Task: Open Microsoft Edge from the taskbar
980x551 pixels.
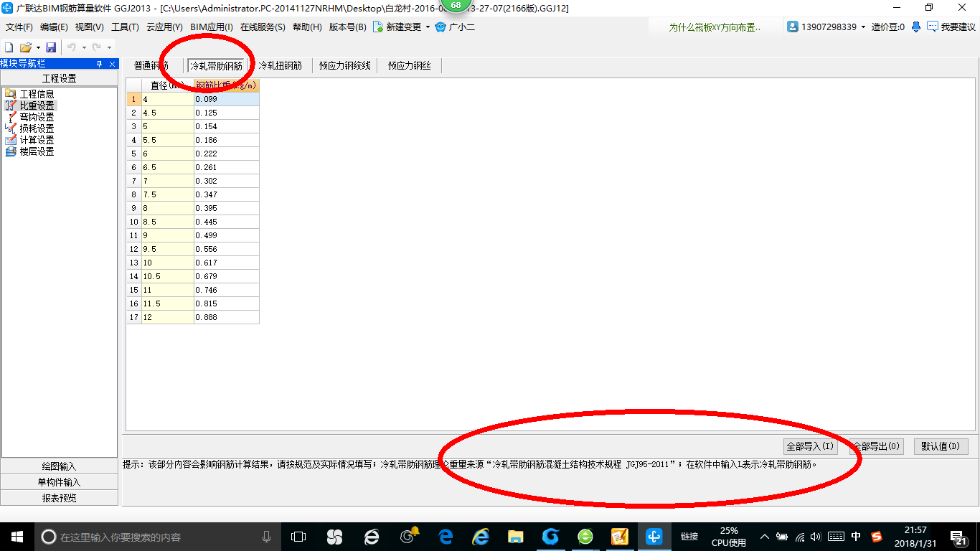Action: pos(446,537)
